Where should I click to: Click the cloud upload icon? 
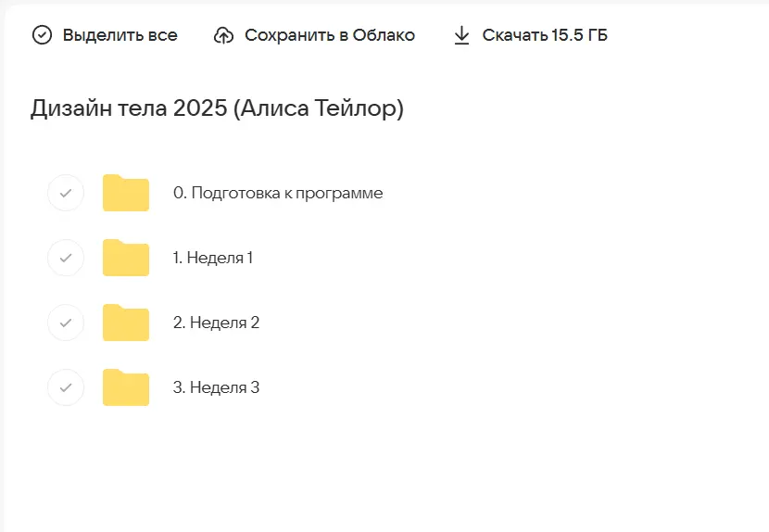pos(223,35)
